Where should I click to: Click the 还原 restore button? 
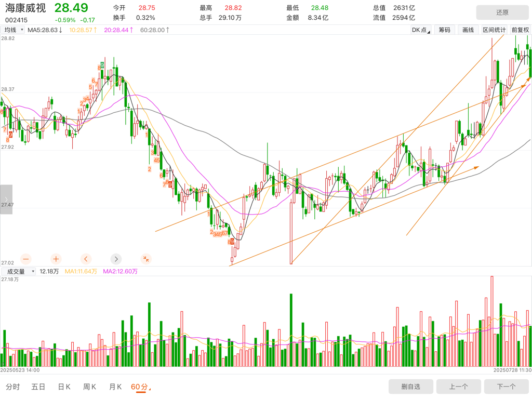(x=502, y=12)
